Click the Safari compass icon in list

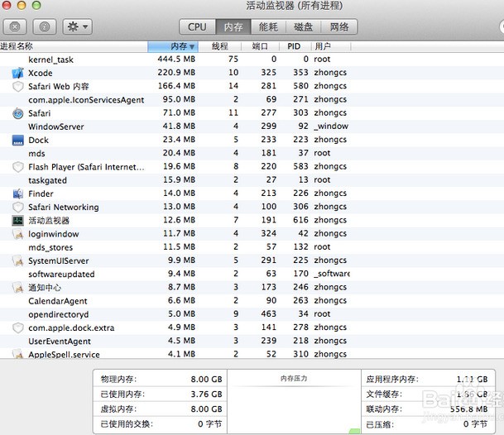point(18,113)
